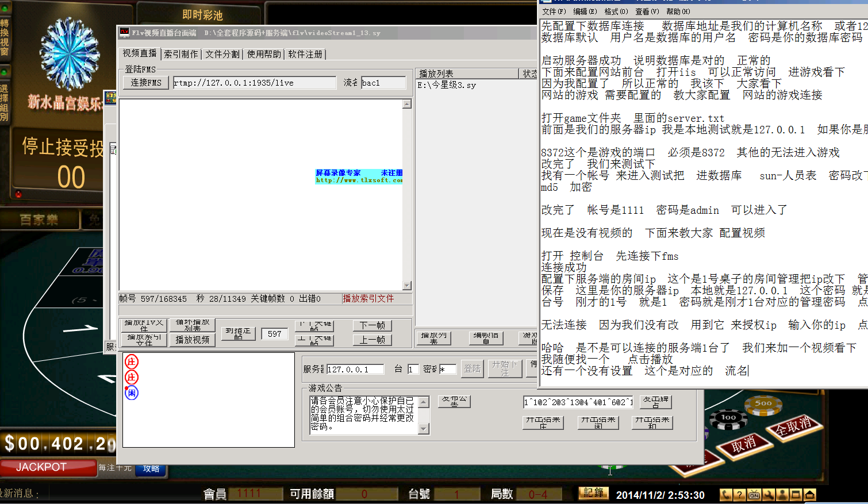Open help via the question mark icon
Image resolution: width=868 pixels, height=504 pixels.
click(740, 494)
